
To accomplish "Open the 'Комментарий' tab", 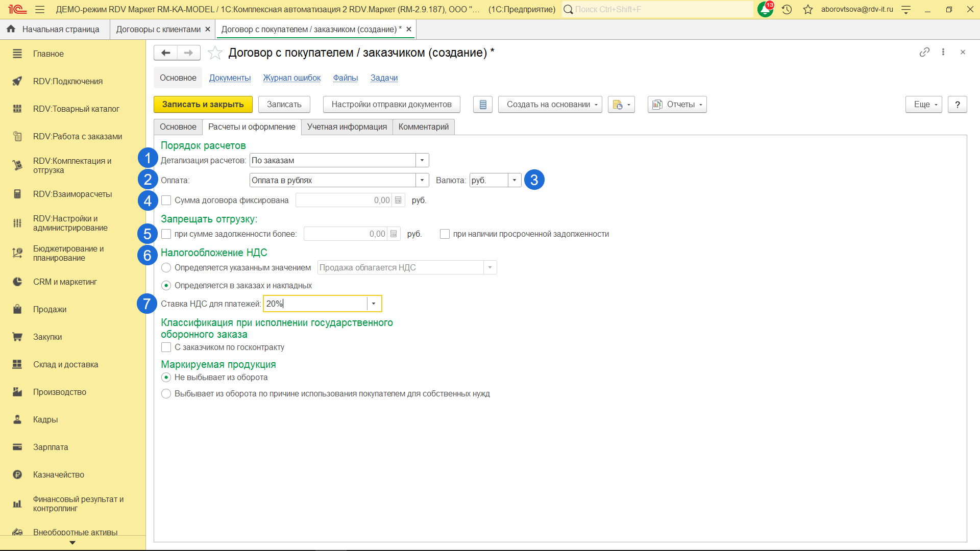I will point(423,127).
